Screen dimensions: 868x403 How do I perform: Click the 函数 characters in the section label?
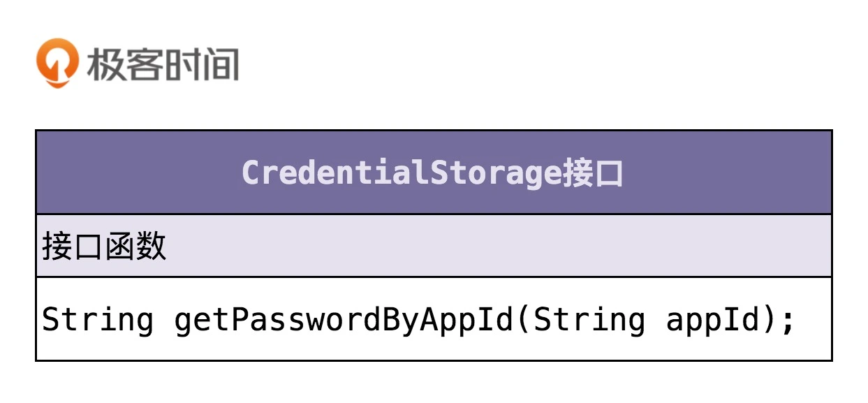[135, 247]
